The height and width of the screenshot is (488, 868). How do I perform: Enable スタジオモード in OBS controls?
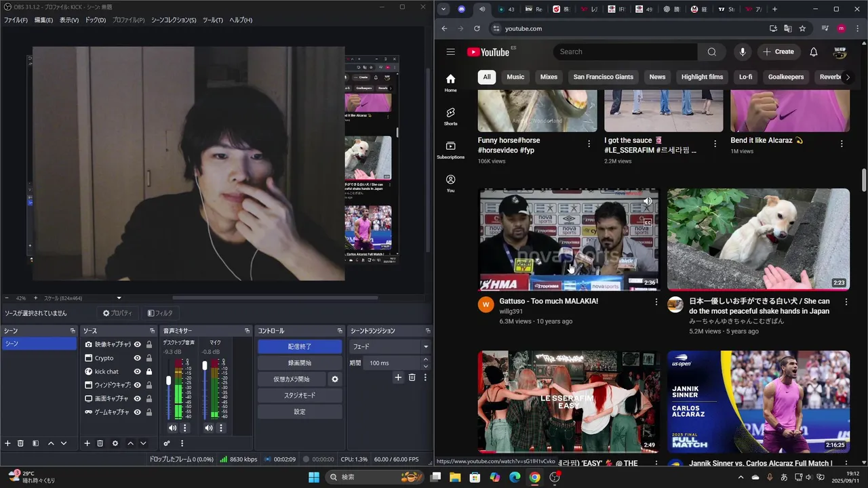300,396
